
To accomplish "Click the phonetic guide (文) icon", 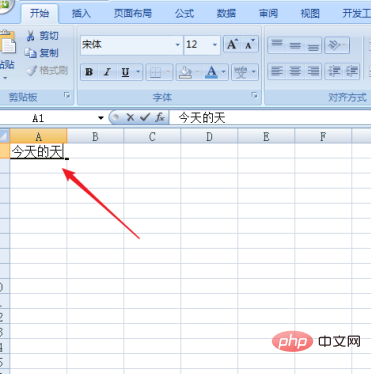I will click(x=241, y=72).
